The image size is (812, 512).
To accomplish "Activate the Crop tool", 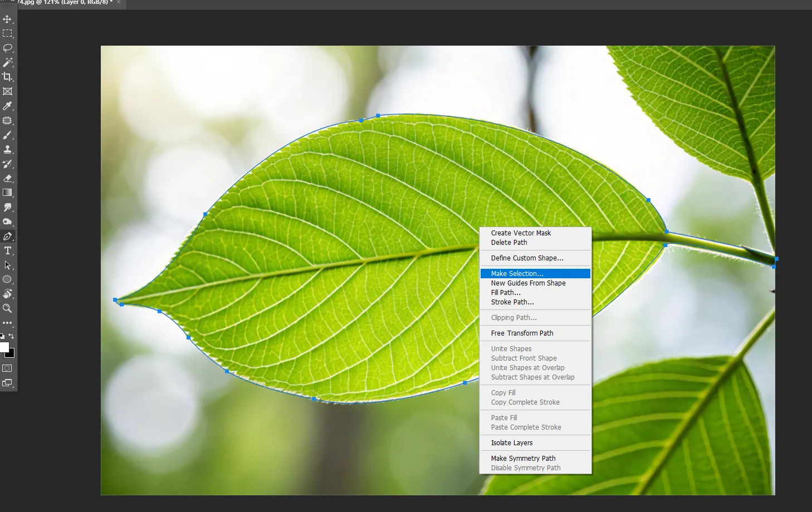I will tap(7, 77).
